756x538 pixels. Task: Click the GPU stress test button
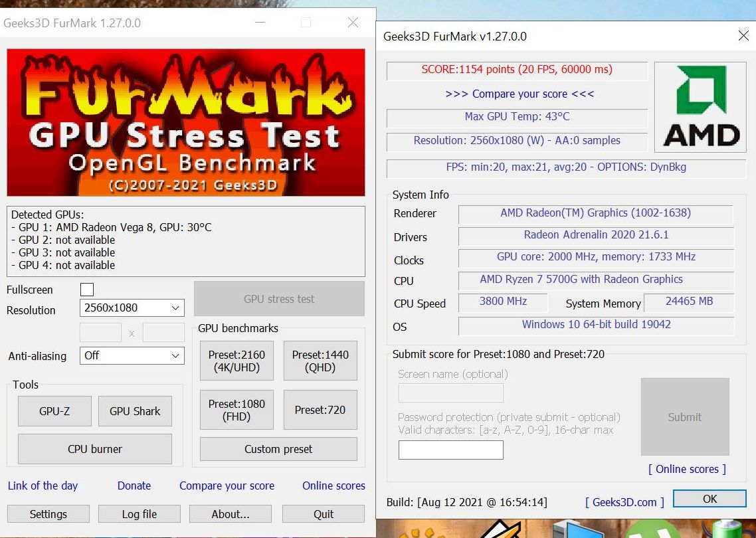[279, 299]
